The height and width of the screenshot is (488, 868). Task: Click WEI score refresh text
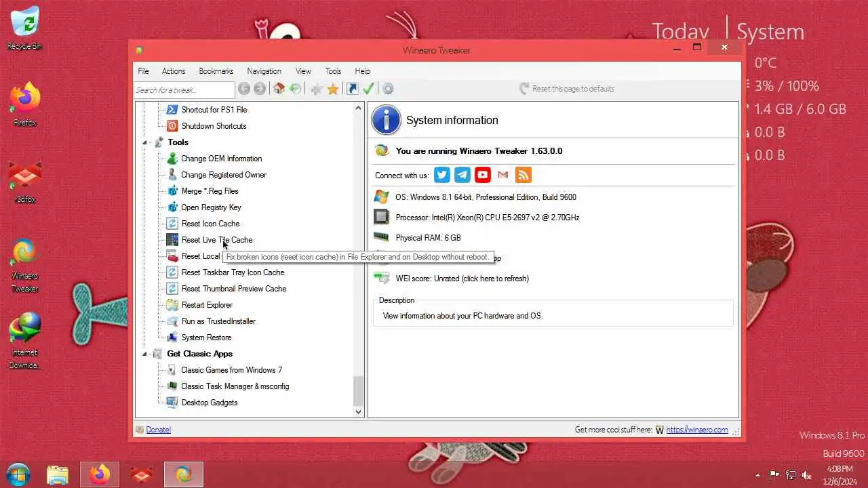click(462, 279)
